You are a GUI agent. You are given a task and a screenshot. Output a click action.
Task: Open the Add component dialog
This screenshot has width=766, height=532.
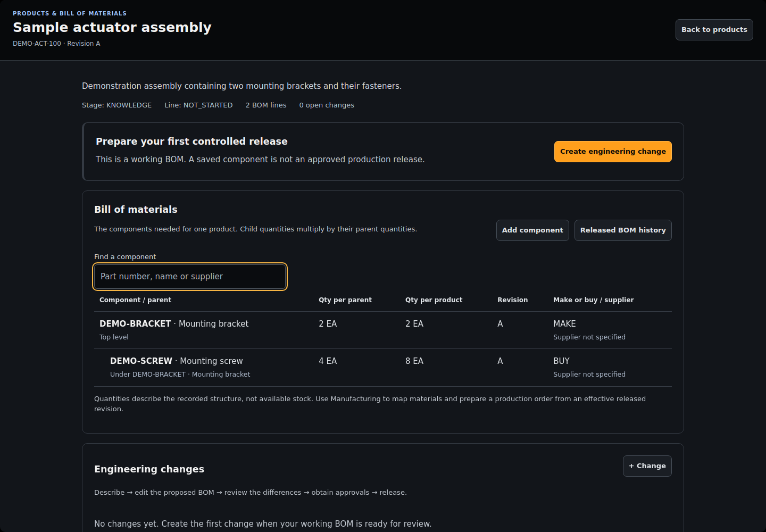click(532, 230)
